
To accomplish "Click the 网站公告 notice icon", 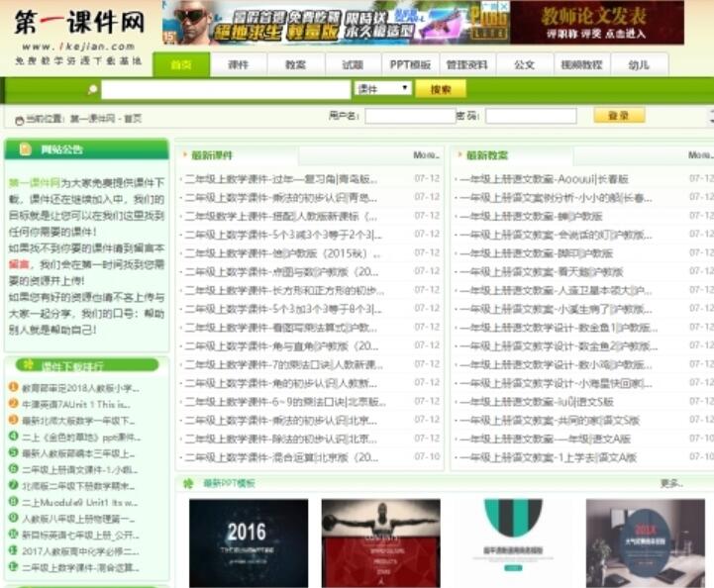I will [x=26, y=149].
